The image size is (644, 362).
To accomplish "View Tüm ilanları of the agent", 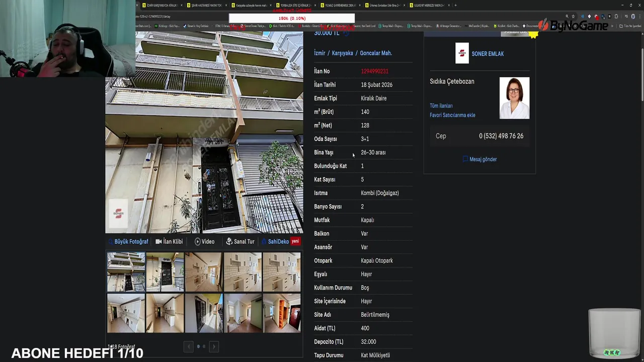I will (x=441, y=106).
